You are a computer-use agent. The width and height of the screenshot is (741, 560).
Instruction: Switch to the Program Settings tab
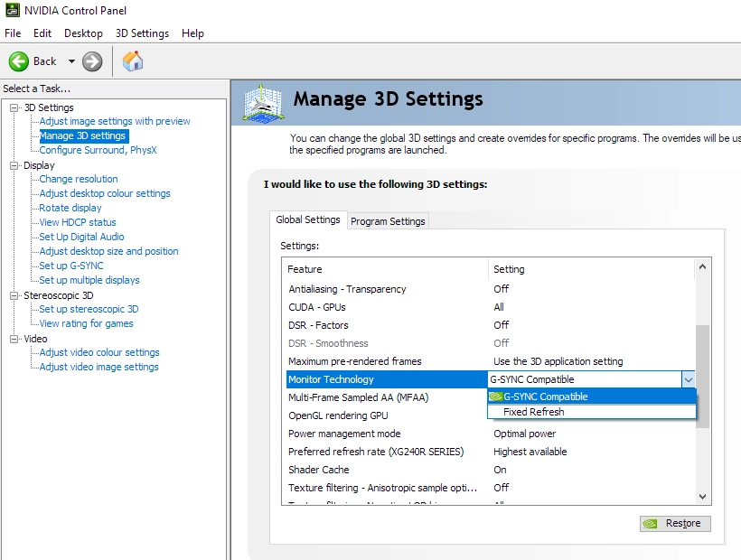click(388, 221)
